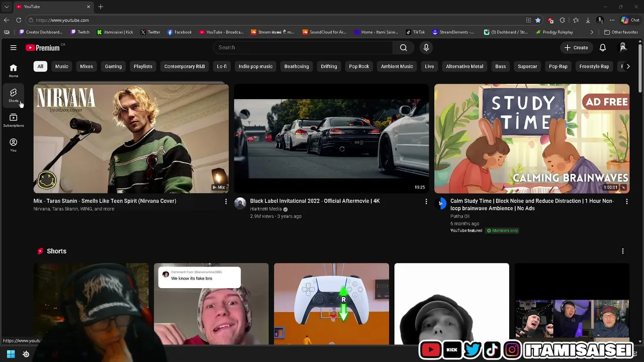Viewport: 644px width, 362px height.
Task: Click the Create button
Action: pos(576,47)
